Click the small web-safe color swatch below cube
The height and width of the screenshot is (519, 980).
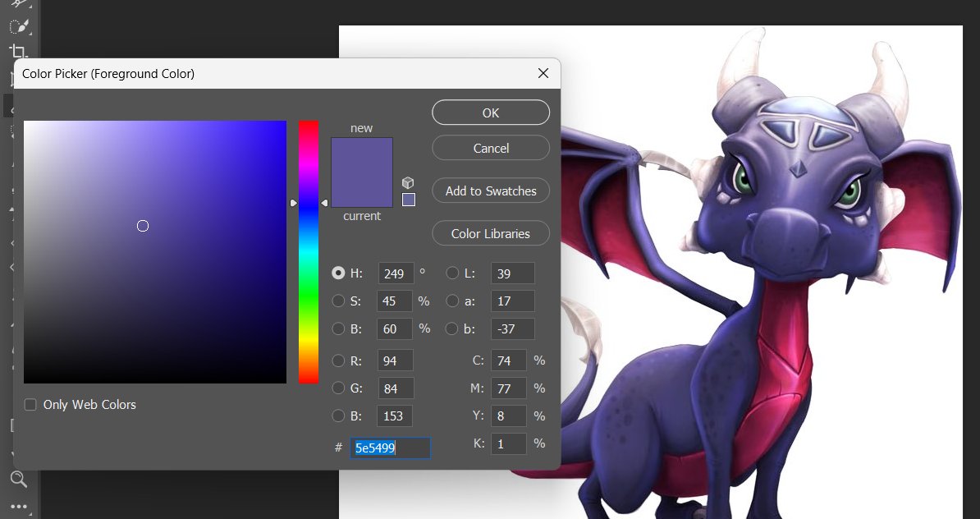409,200
